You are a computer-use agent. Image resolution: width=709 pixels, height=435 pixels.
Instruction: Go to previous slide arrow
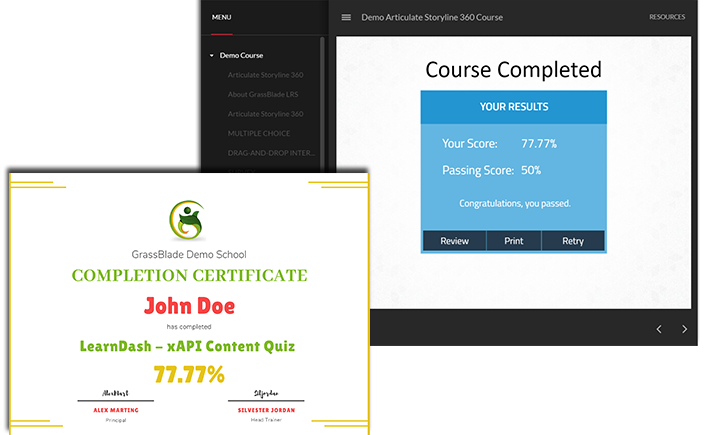(x=659, y=329)
